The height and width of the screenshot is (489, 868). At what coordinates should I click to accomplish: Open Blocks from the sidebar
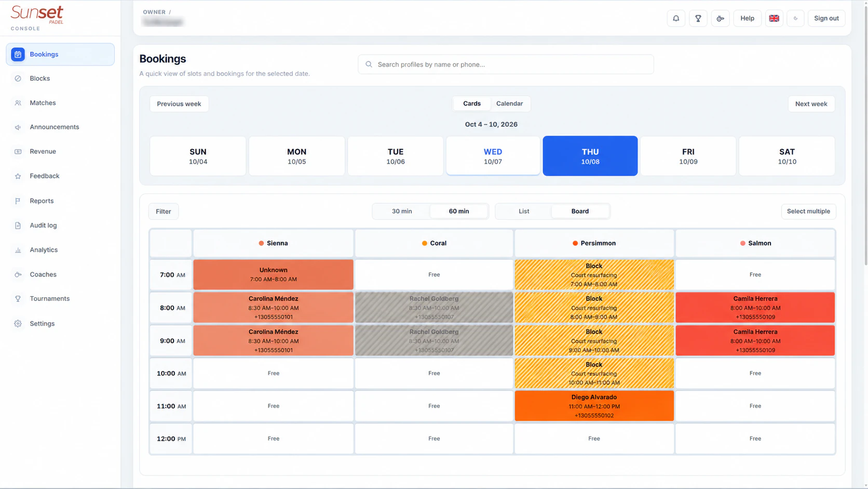pyautogui.click(x=60, y=78)
